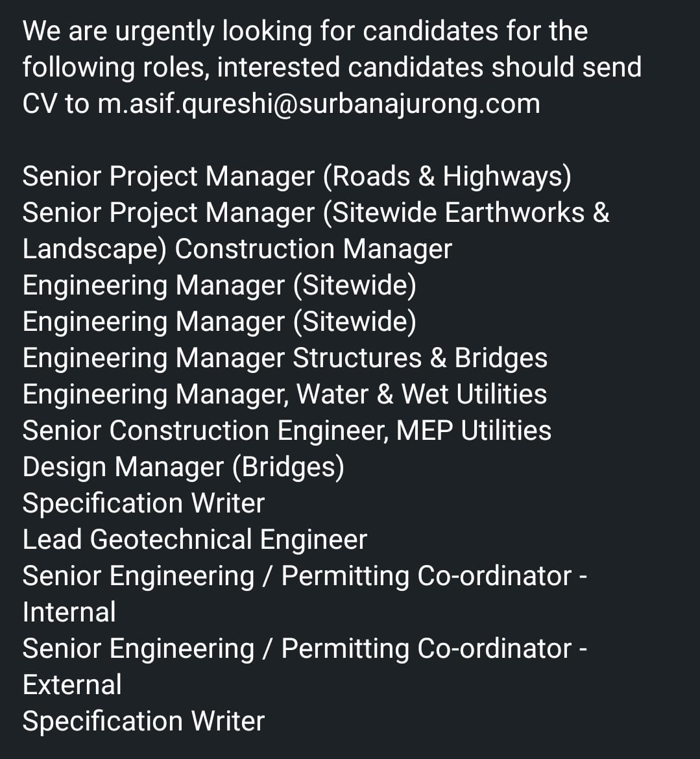Viewport: 700px width, 759px height.
Task: Click the Senior Project Manager (Roads & Highways) line
Action: tap(296, 176)
